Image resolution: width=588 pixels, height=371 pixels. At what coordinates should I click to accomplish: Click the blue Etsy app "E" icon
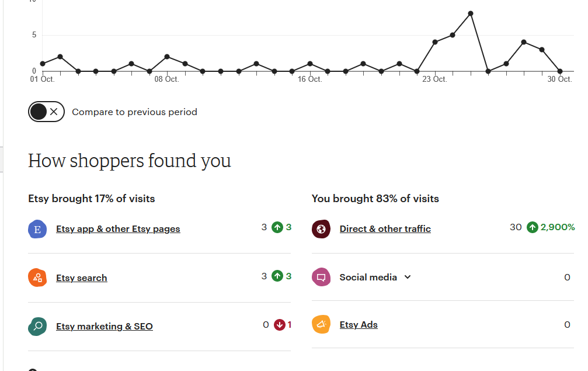coord(37,229)
